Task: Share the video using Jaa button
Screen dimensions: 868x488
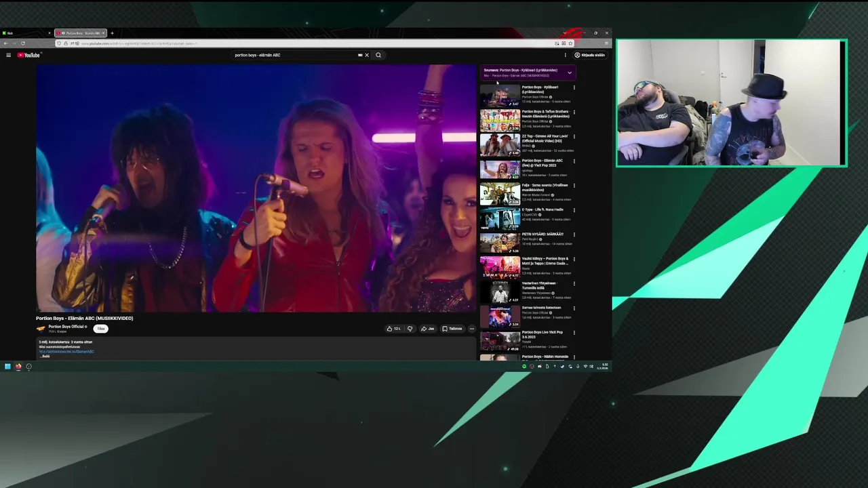Action: point(427,329)
